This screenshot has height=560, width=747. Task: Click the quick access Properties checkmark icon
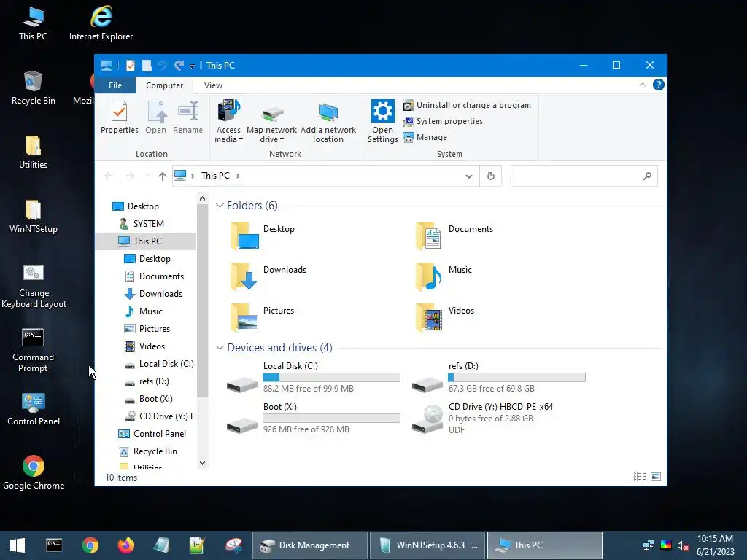(130, 65)
